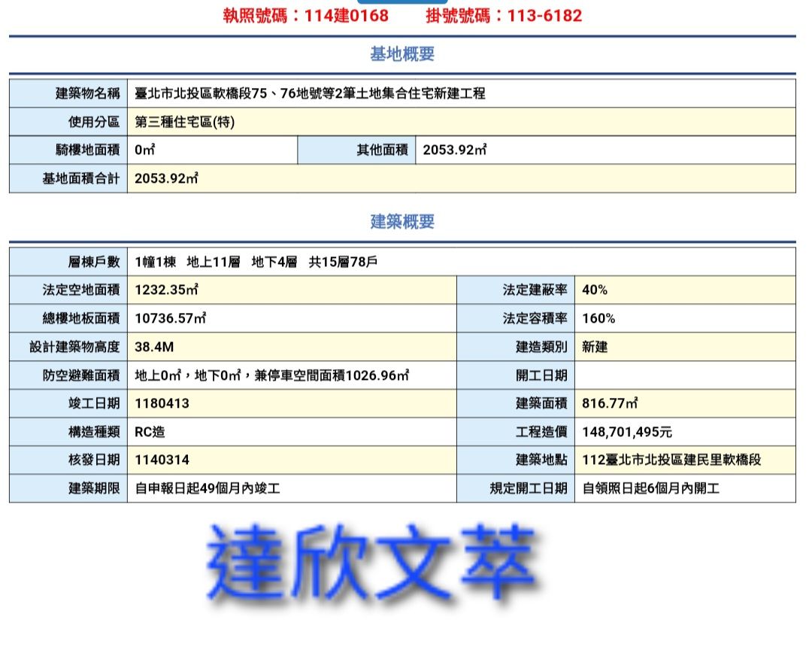Click the 法定建蔽率 label

coord(535,290)
